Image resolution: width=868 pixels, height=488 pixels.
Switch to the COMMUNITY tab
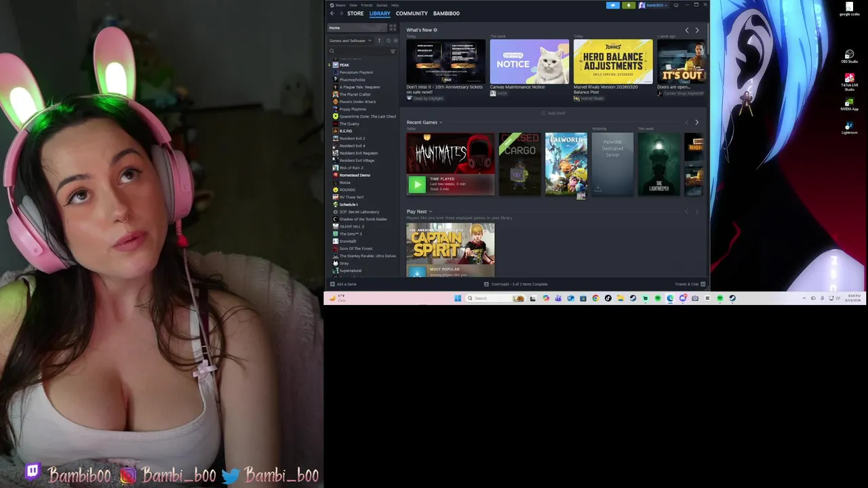[x=412, y=14]
